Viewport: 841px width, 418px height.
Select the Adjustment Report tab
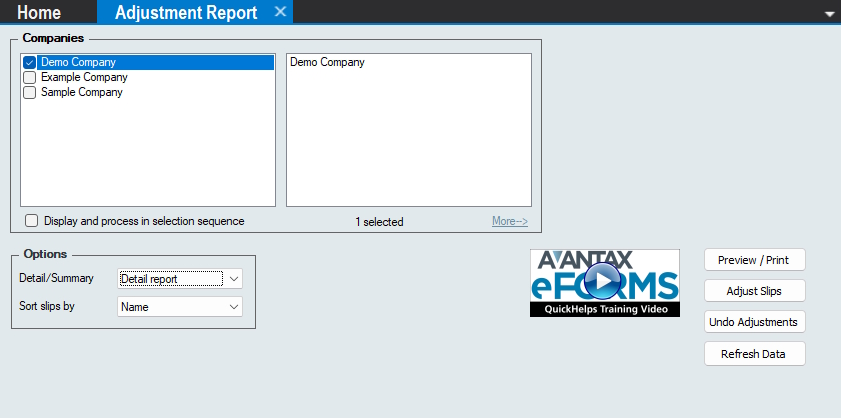(186, 12)
